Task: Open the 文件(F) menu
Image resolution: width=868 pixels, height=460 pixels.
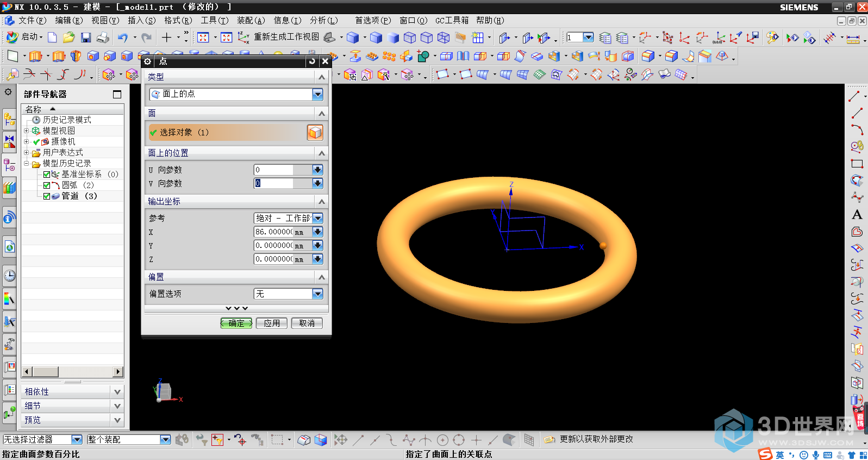Action: 32,20
